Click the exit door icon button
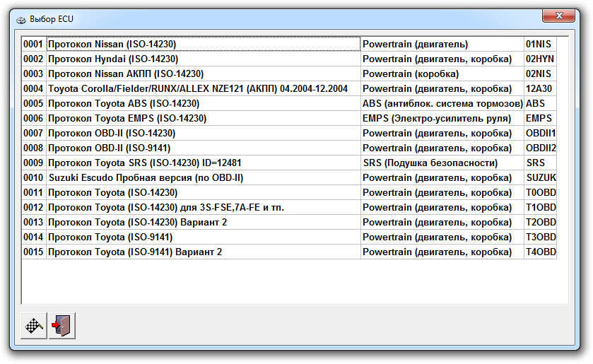Viewport: 593px width, 364px height. (62, 325)
